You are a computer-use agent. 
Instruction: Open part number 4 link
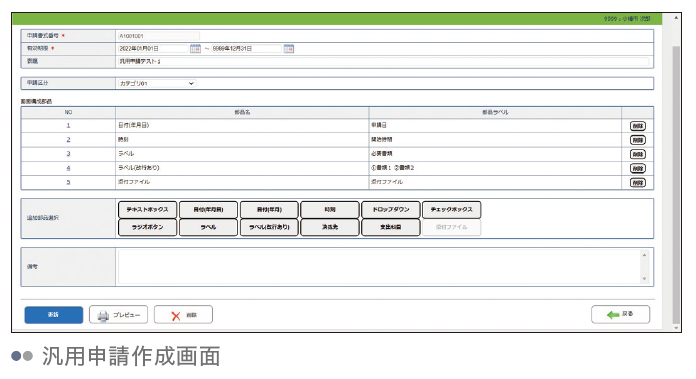coord(68,168)
